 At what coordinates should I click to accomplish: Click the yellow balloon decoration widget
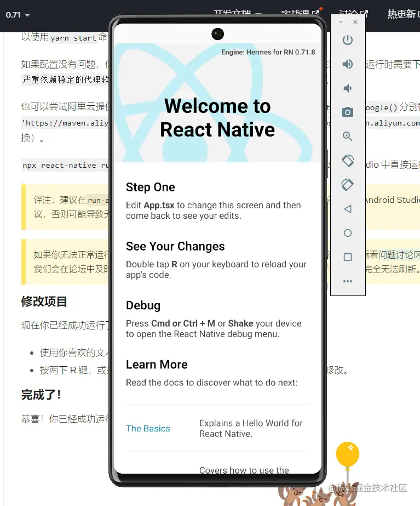(x=348, y=454)
